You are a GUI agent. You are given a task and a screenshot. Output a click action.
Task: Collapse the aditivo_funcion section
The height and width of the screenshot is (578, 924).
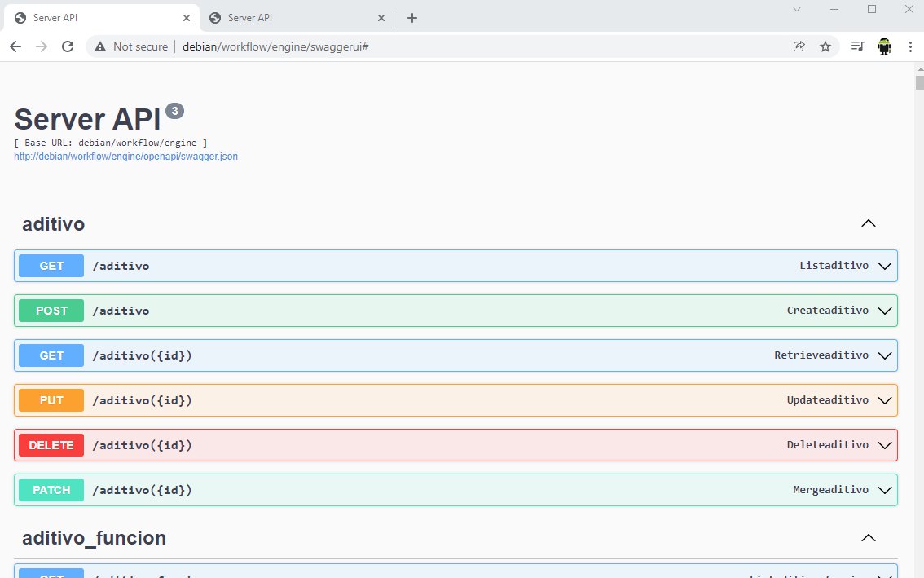[x=869, y=538]
